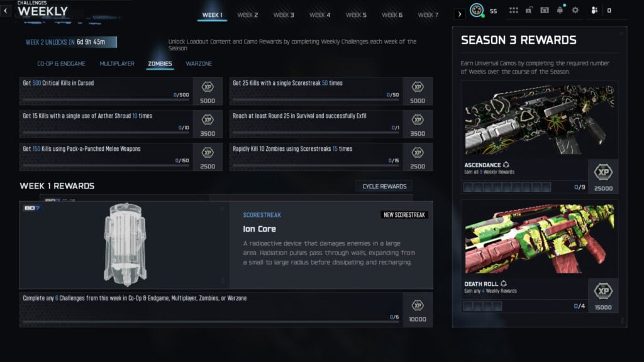Open the social party icon

(594, 10)
